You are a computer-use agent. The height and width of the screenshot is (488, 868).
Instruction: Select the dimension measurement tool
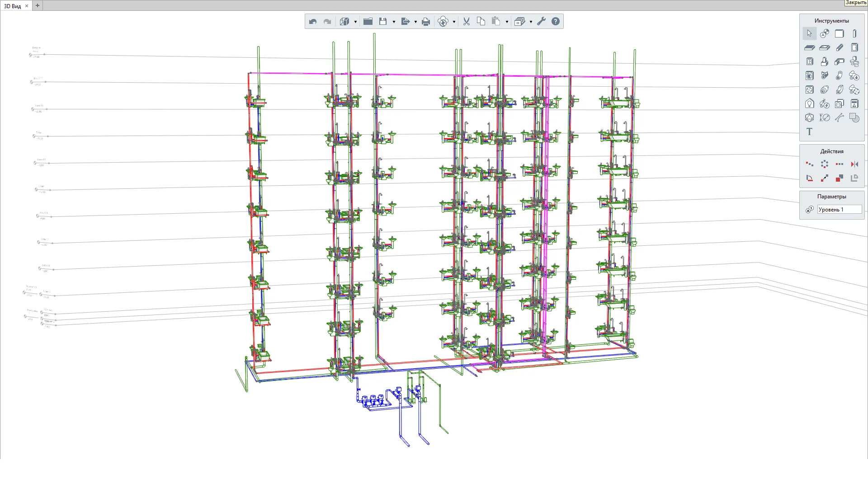point(825,117)
